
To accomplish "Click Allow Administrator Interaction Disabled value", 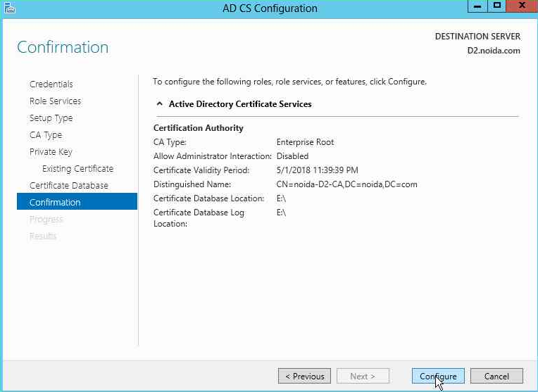I will (x=293, y=156).
